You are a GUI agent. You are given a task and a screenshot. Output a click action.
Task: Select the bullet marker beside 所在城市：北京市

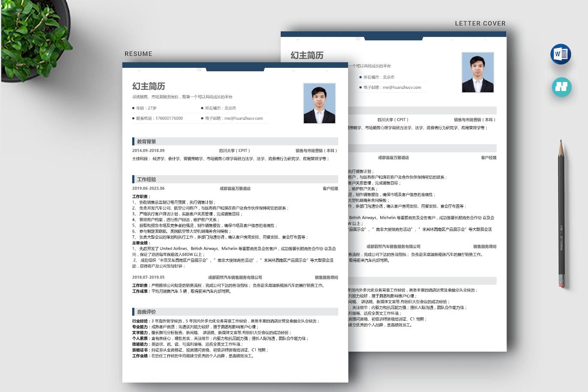(x=202, y=108)
